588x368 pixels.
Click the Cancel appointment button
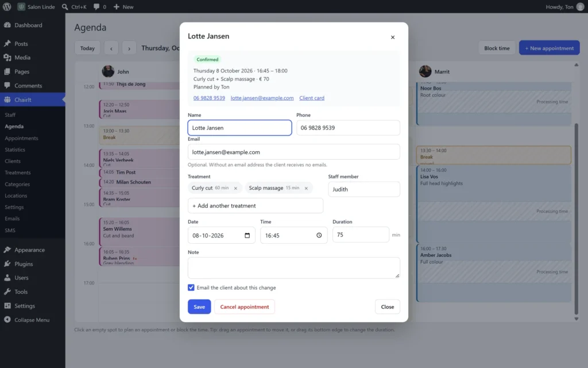(x=245, y=307)
